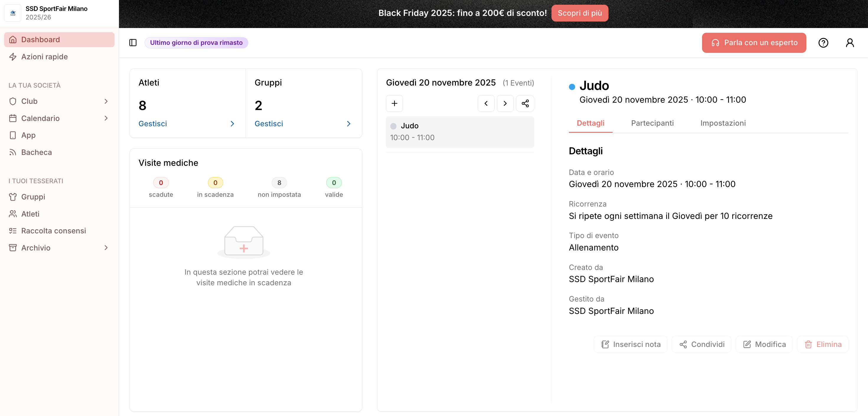Go to next day with right arrow
Image resolution: width=868 pixels, height=416 pixels.
tap(505, 104)
